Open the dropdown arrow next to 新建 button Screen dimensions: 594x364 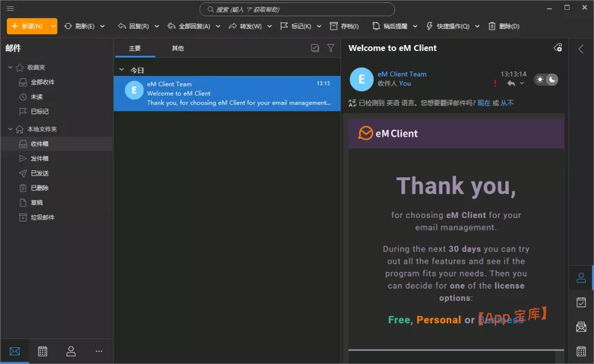53,26
